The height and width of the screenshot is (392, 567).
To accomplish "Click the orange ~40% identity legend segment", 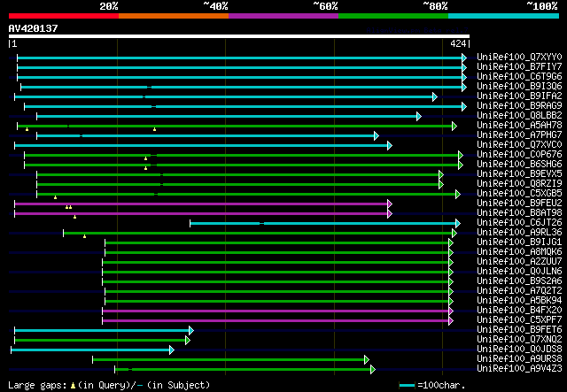I will click(174, 16).
